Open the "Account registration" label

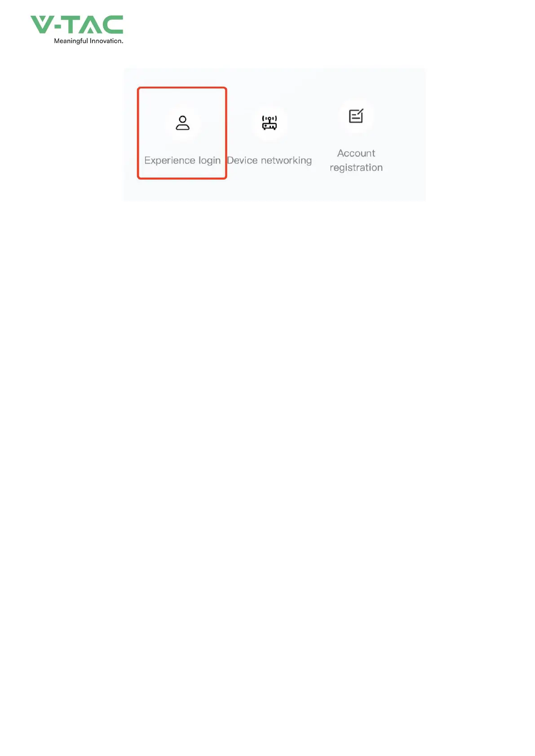356,160
